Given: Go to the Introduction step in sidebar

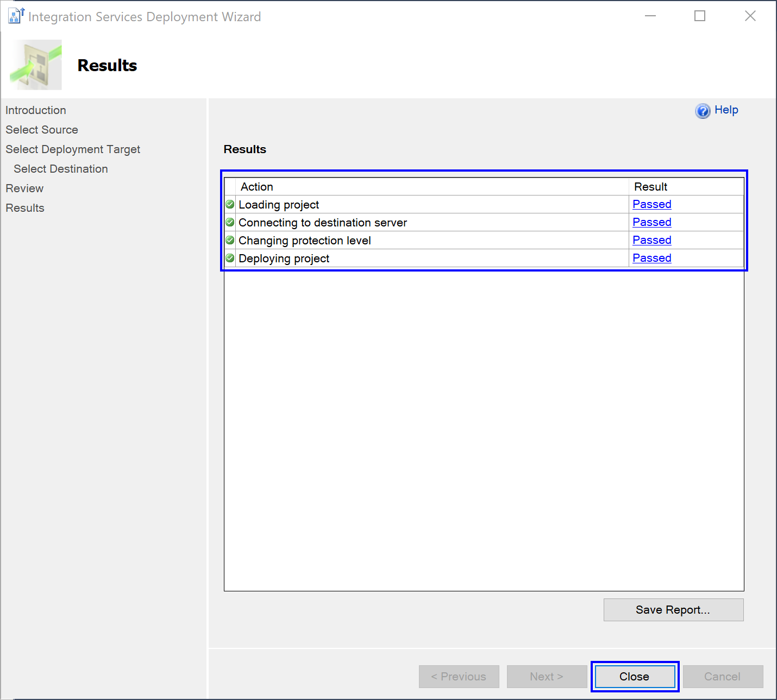Looking at the screenshot, I should click(x=36, y=110).
